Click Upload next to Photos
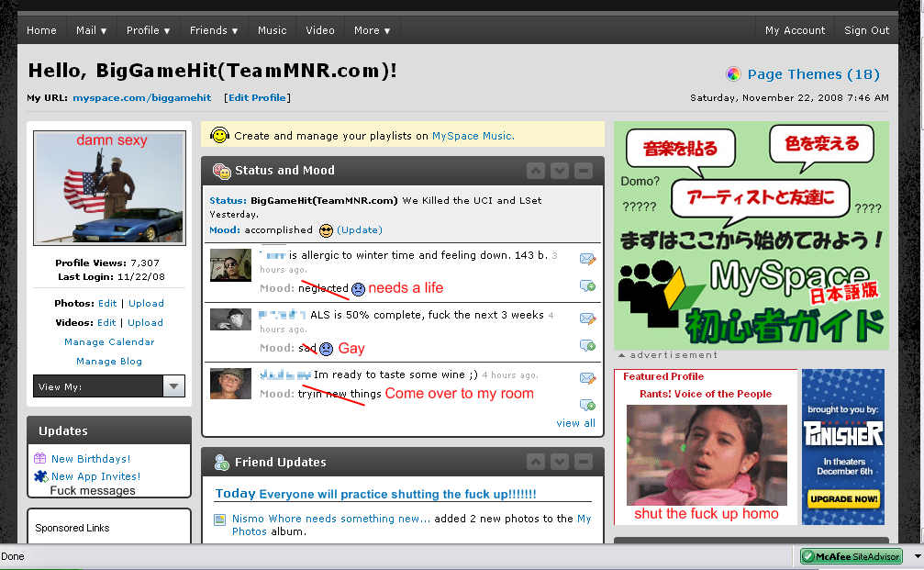 click(x=146, y=303)
